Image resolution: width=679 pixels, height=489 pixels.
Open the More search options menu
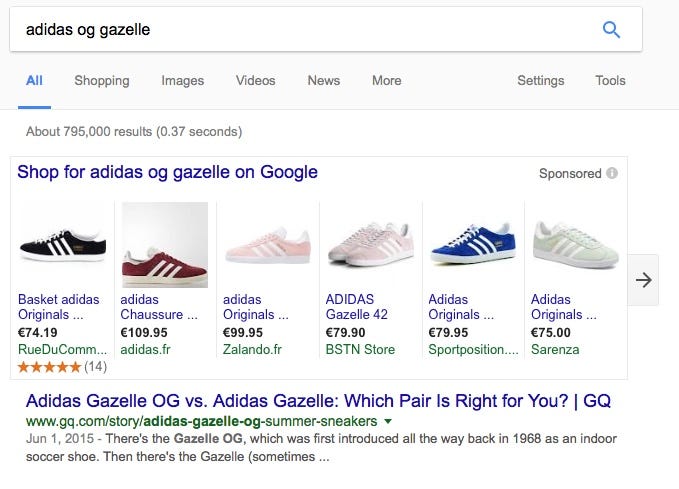coord(386,81)
